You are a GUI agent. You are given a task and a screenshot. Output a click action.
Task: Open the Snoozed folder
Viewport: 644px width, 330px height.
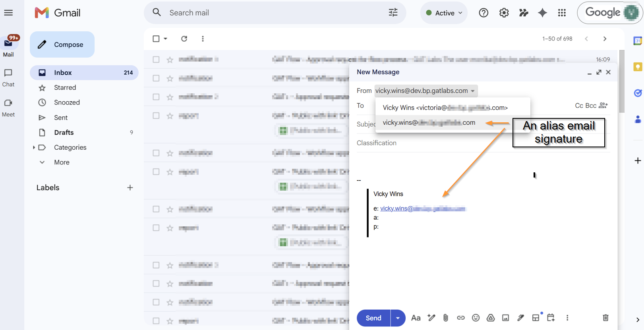click(x=84, y=102)
